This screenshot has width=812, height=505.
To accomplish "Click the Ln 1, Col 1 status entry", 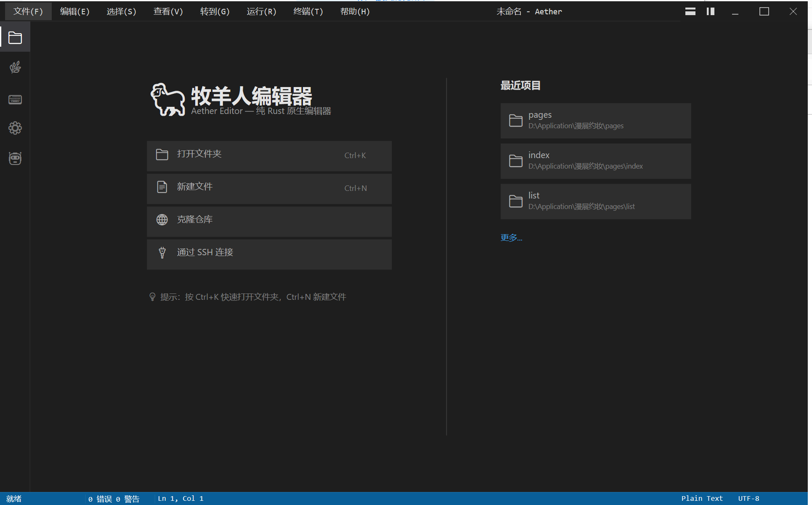I will point(181,498).
